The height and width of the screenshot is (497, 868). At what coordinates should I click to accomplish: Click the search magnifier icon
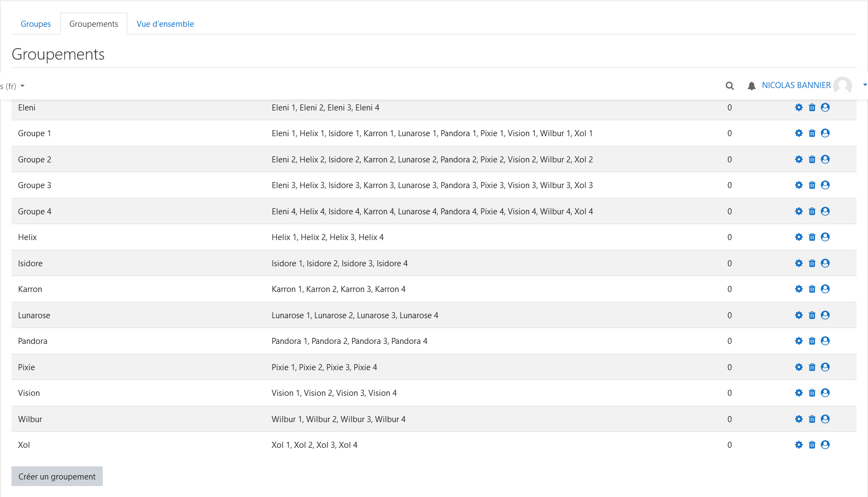click(x=730, y=86)
